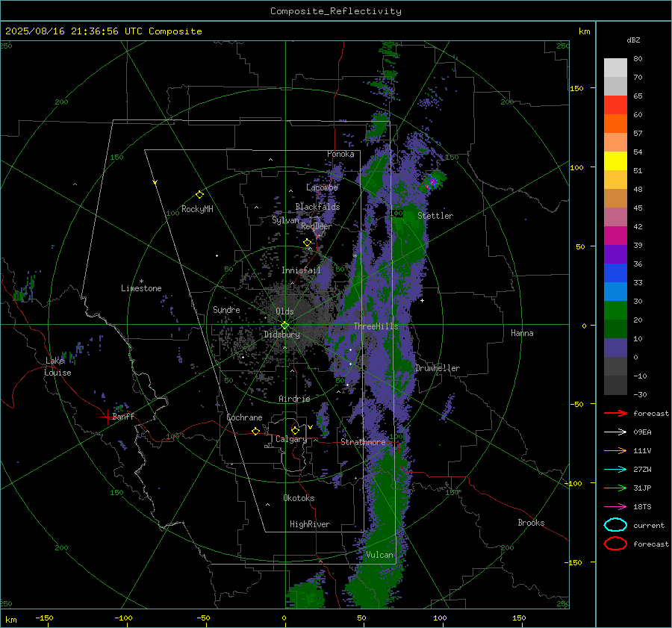Click the red forecast arrow in legend

(615, 413)
